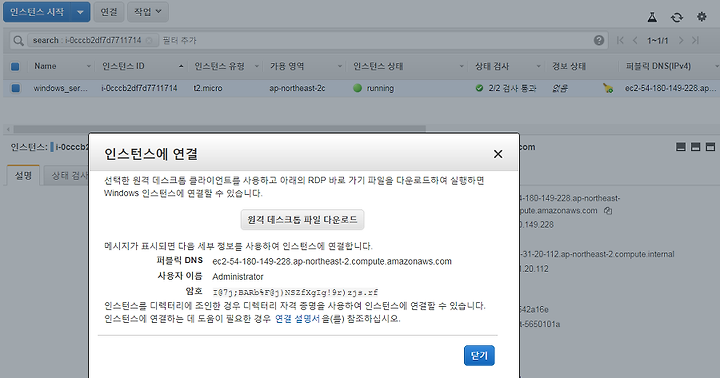Viewport: 720px width, 378px height.
Task: Open the Actions (작업) dropdown
Action: point(147,12)
